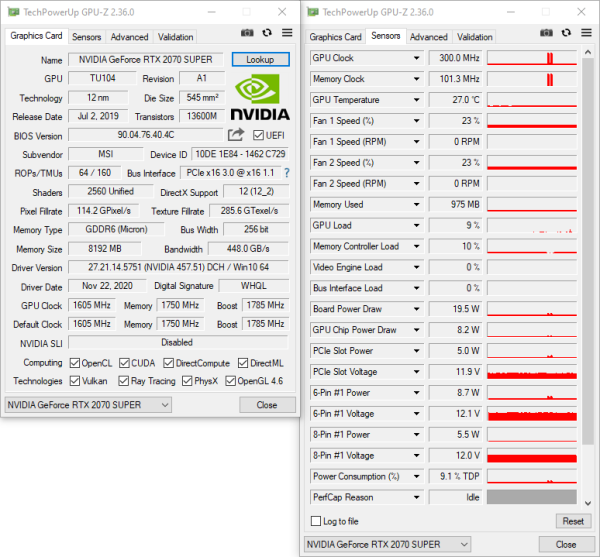The height and width of the screenshot is (557, 600).
Task: Open GPU Temperature sensor dropdown arrow
Action: point(416,100)
